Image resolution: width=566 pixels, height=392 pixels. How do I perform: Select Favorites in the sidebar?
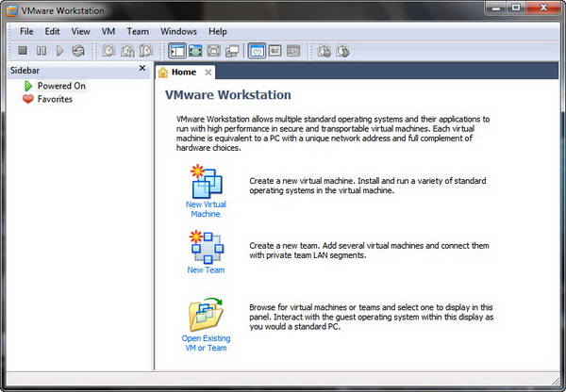(x=55, y=99)
